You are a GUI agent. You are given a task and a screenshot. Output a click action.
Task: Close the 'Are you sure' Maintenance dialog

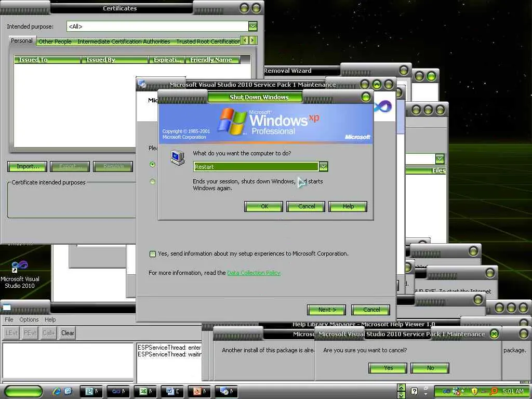click(x=495, y=334)
